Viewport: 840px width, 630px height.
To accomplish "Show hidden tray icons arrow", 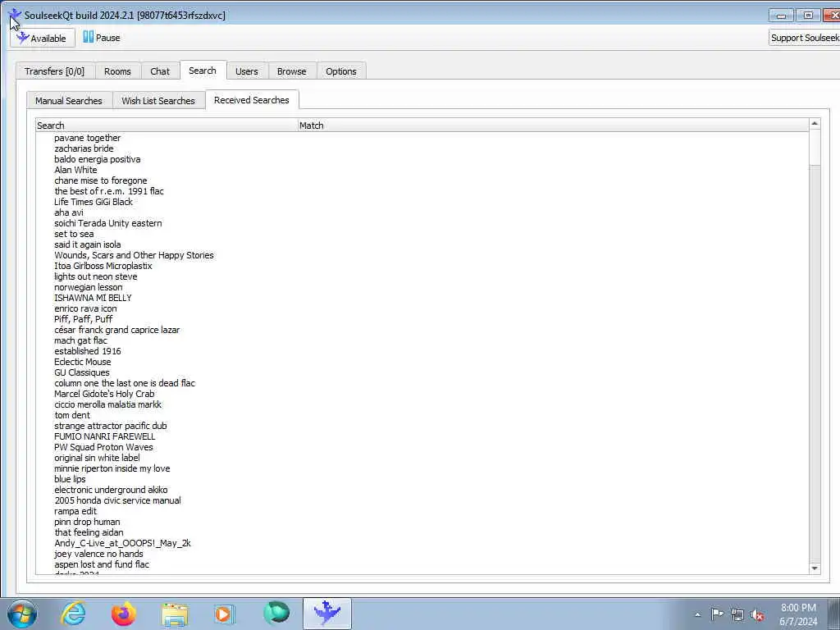I will (697, 614).
